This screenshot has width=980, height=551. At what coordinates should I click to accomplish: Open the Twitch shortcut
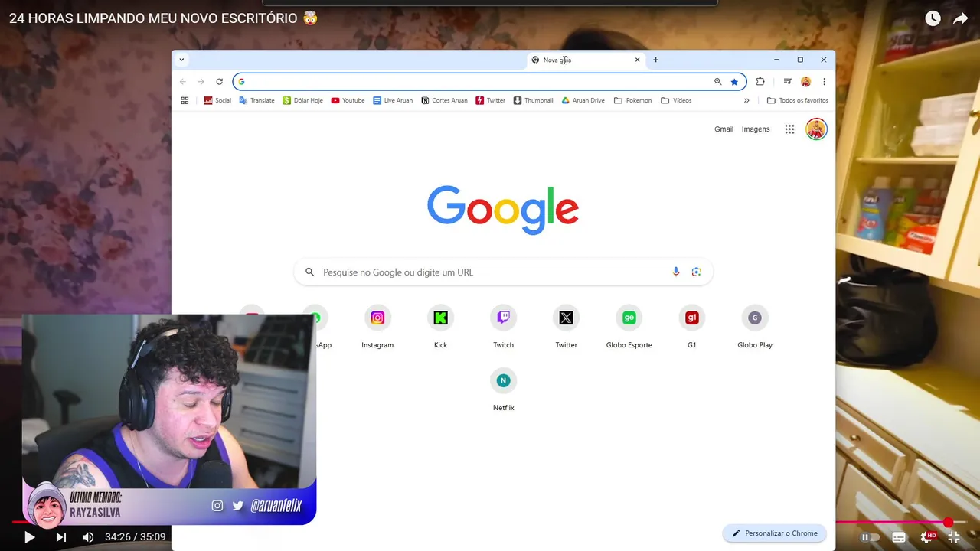[503, 328]
